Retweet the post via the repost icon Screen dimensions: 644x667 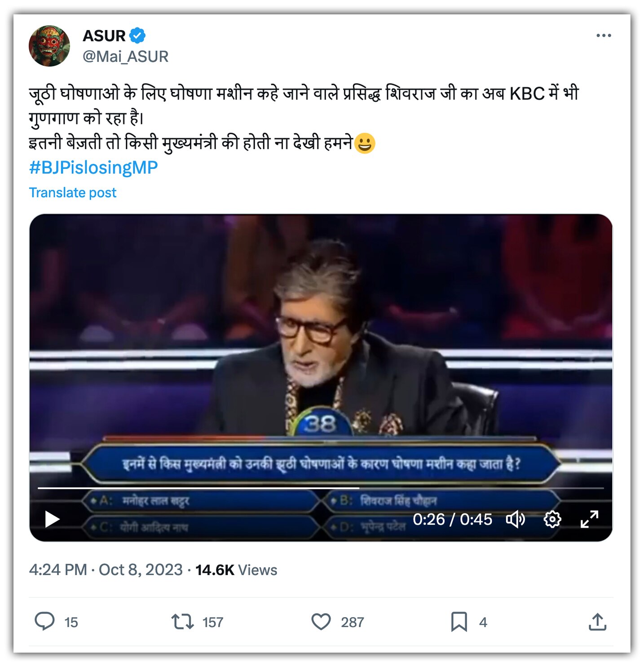tap(183, 623)
